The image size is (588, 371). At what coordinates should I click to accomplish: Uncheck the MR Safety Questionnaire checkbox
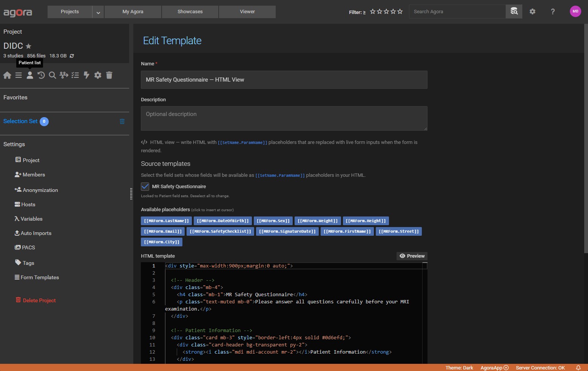(145, 187)
